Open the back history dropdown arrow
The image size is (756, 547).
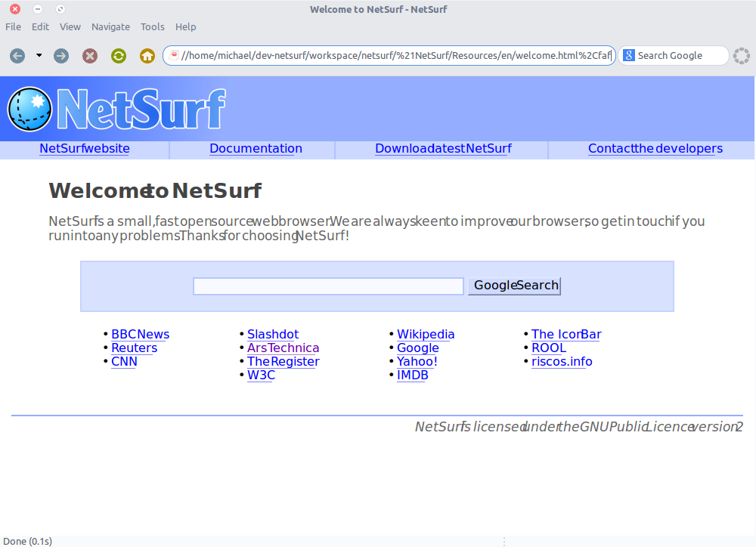pyautogui.click(x=39, y=56)
